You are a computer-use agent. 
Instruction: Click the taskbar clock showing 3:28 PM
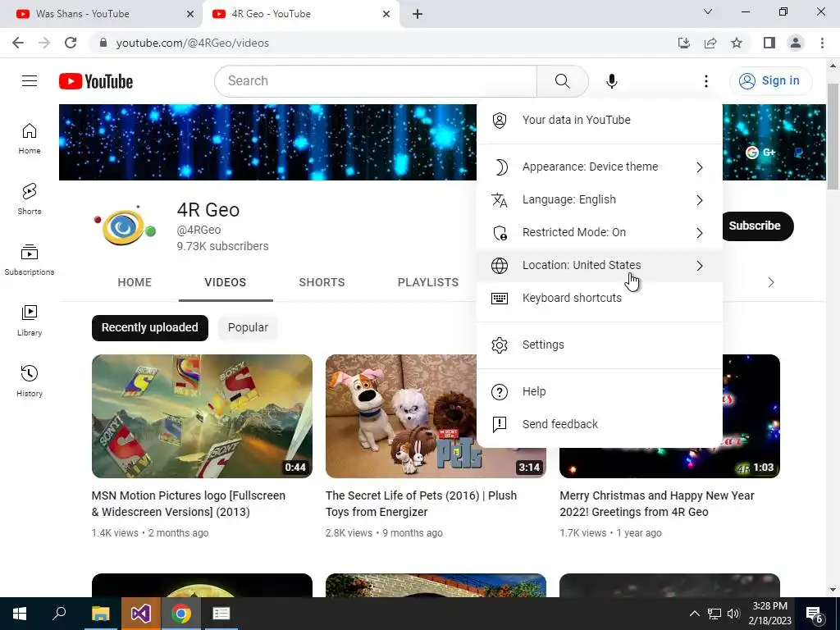769,614
